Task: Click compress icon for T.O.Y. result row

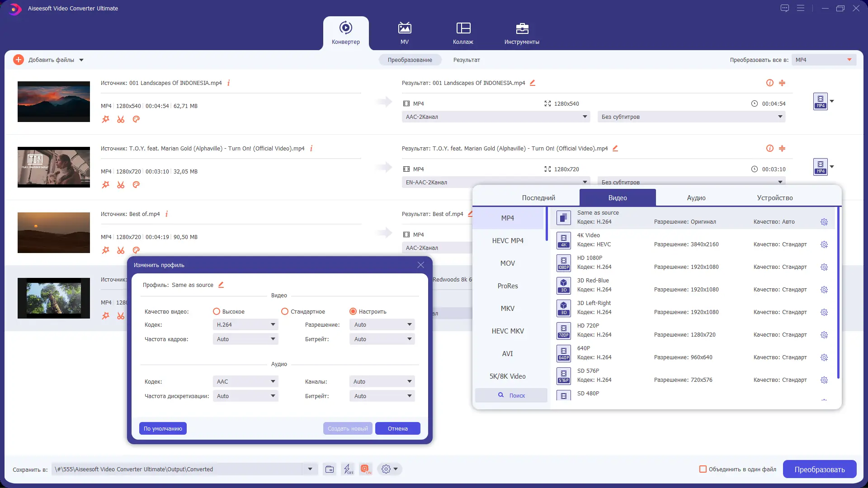Action: pos(782,149)
